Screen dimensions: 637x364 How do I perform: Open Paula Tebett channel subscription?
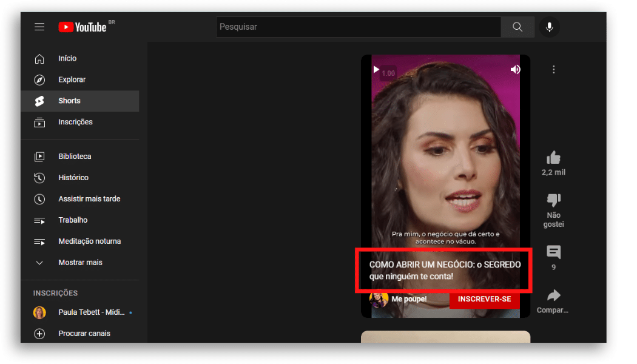tap(80, 312)
